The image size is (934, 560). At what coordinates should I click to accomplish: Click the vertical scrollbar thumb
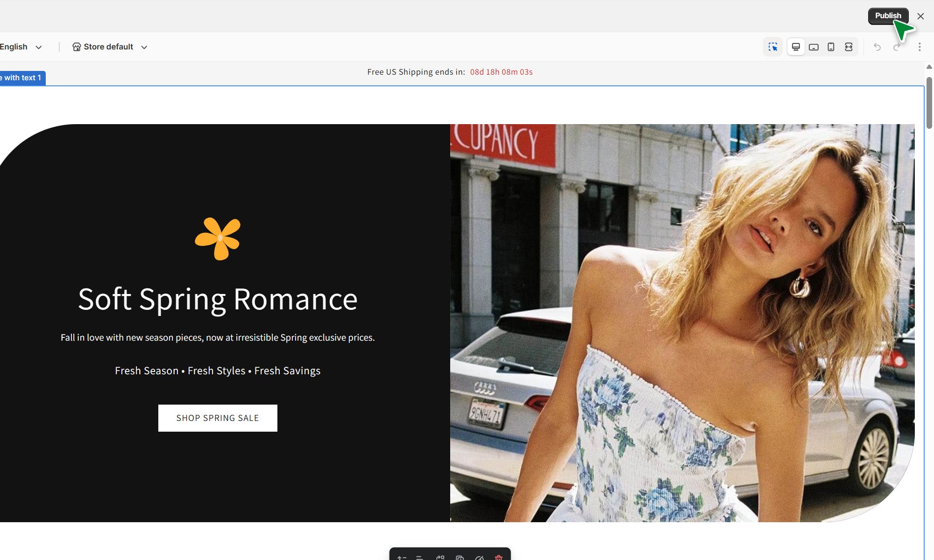pyautogui.click(x=929, y=103)
